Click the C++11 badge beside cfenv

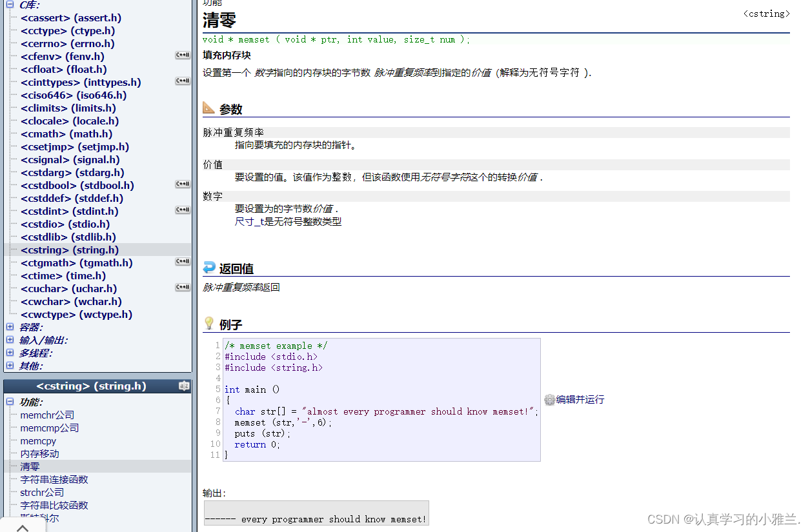(183, 55)
